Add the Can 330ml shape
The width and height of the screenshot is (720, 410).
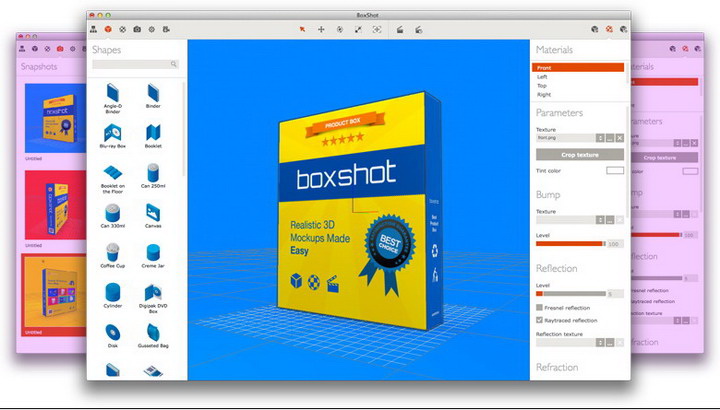[x=112, y=216]
